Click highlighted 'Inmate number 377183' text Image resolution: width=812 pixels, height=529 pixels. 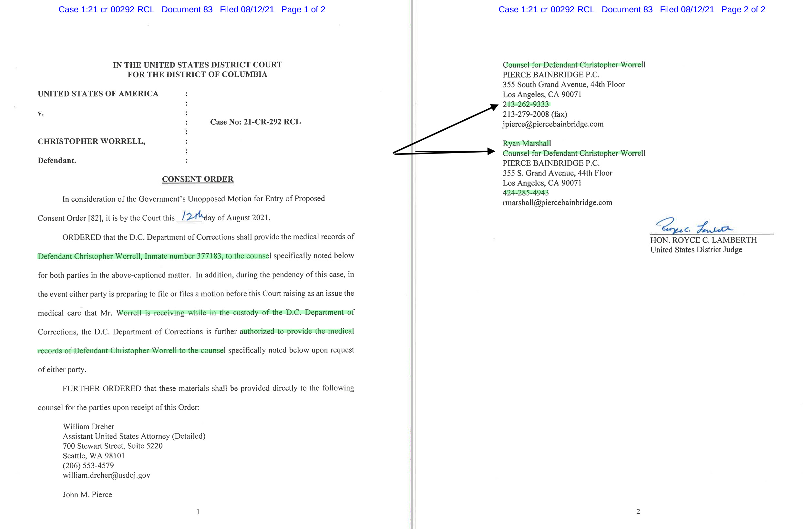point(183,256)
